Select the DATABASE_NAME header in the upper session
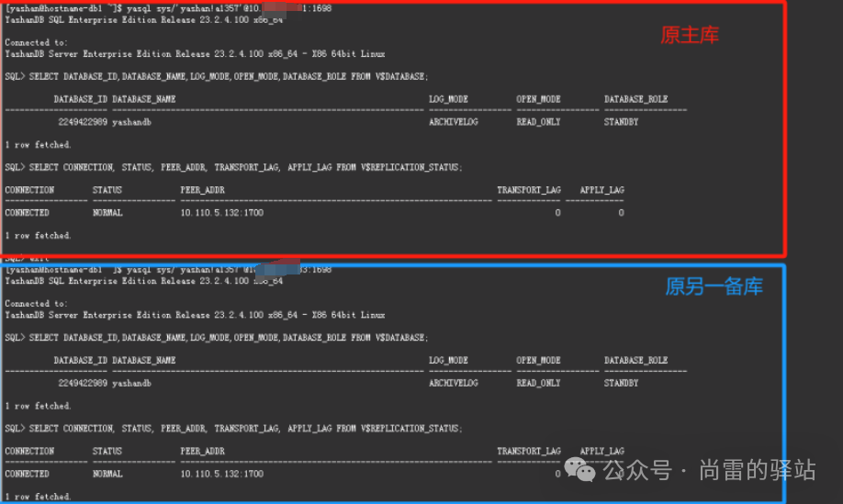The image size is (843, 504). click(144, 99)
